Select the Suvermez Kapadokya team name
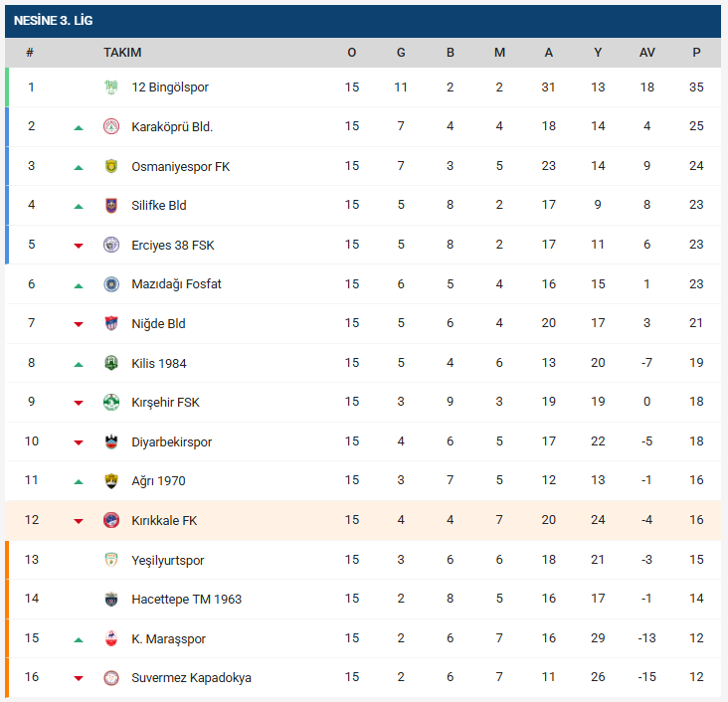Image resolution: width=728 pixels, height=702 pixels. point(191,678)
